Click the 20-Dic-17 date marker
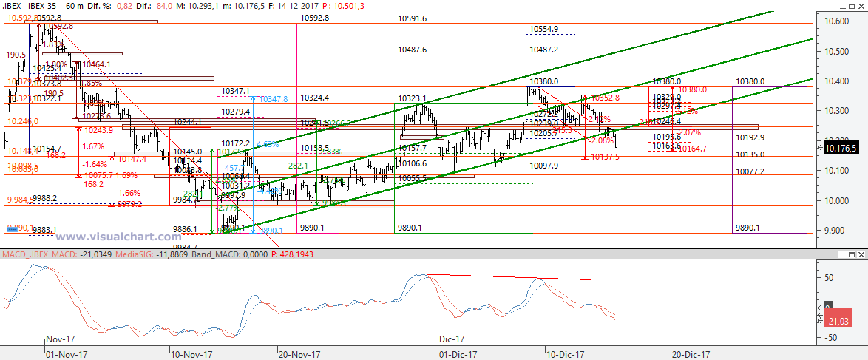 coord(691,354)
